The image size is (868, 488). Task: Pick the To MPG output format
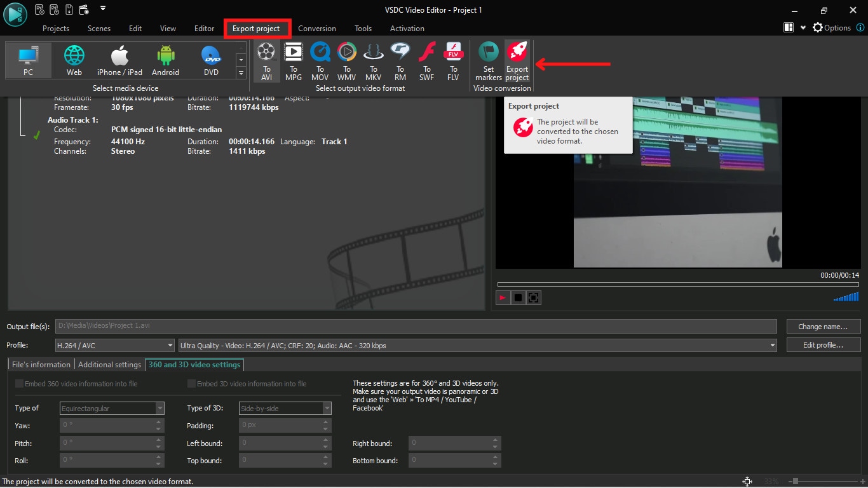click(294, 62)
